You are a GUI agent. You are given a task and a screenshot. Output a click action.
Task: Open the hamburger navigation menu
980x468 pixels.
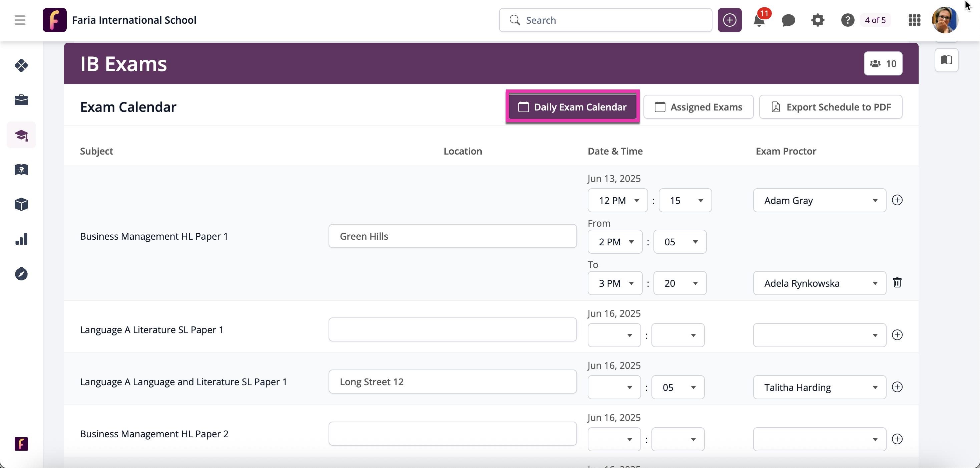[x=20, y=20]
